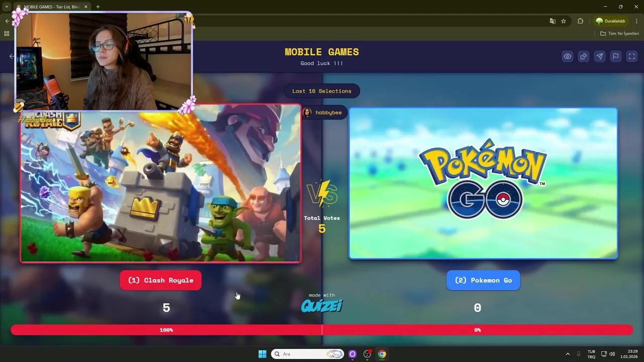This screenshot has width=644, height=362.
Task: Vote with the (2) Pokemon Go button
Action: pyautogui.click(x=483, y=280)
